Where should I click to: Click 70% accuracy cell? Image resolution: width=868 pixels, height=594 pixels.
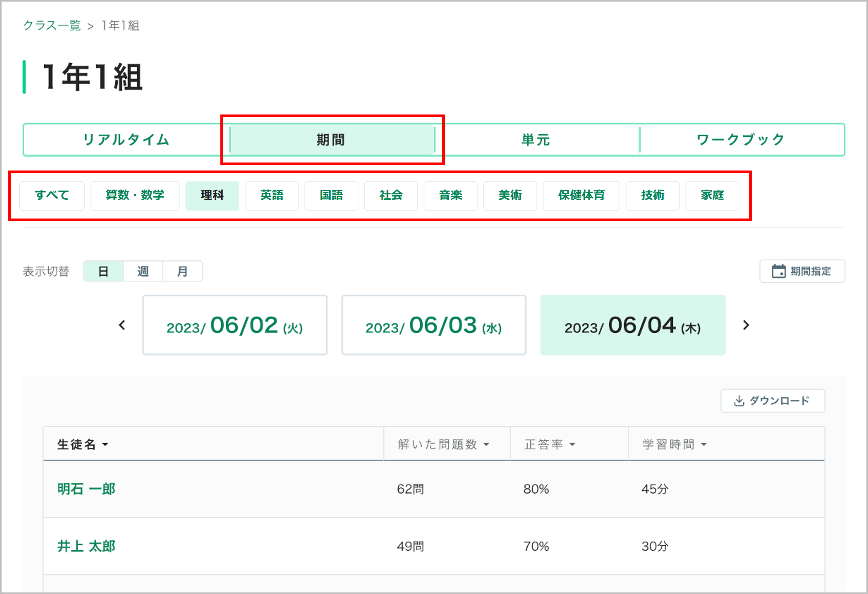tap(536, 547)
